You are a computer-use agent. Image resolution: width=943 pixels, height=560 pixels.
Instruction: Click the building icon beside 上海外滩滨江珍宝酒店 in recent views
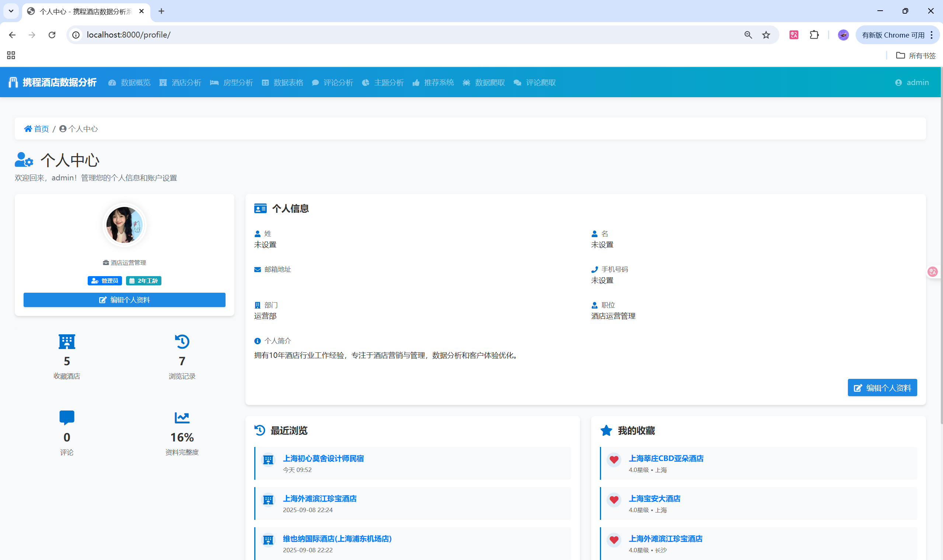click(x=268, y=500)
